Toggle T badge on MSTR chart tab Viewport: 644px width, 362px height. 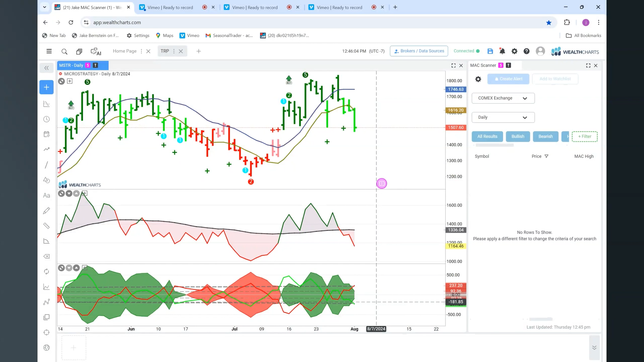(96, 65)
